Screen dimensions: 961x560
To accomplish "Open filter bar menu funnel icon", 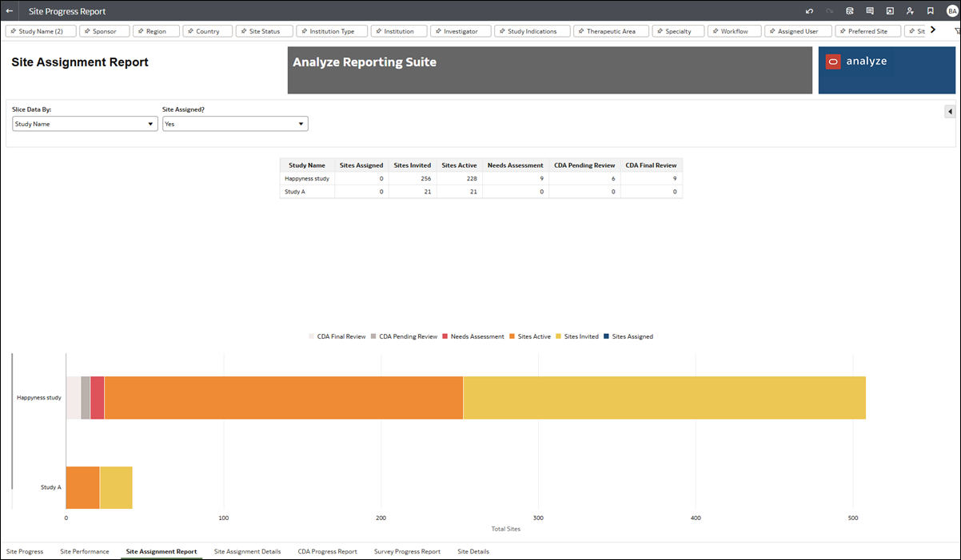I will tap(957, 30).
